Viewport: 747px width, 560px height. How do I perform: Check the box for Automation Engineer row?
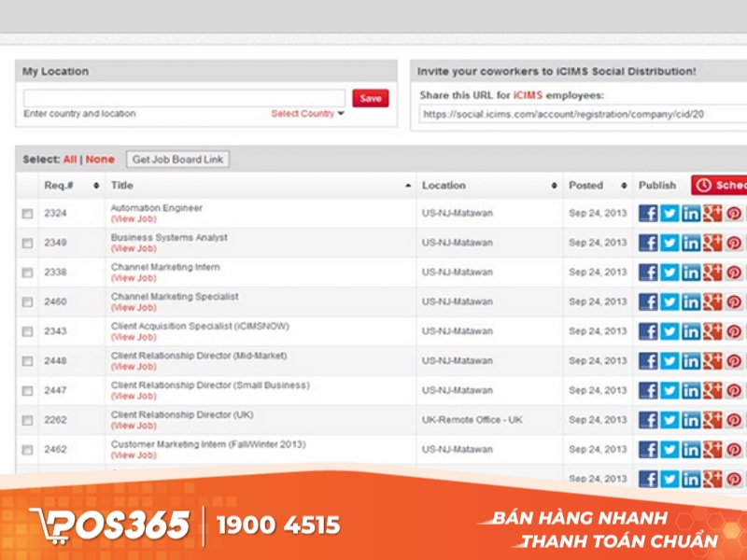27,214
